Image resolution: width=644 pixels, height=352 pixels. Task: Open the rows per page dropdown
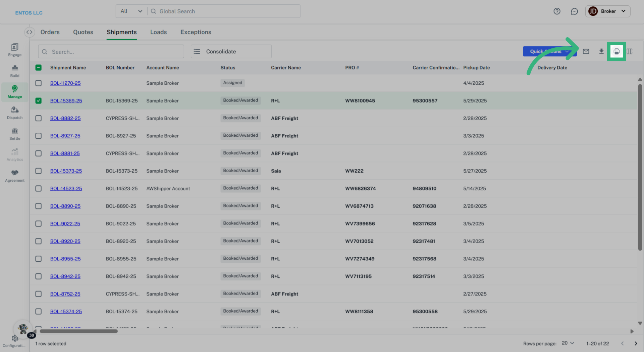[568, 343]
